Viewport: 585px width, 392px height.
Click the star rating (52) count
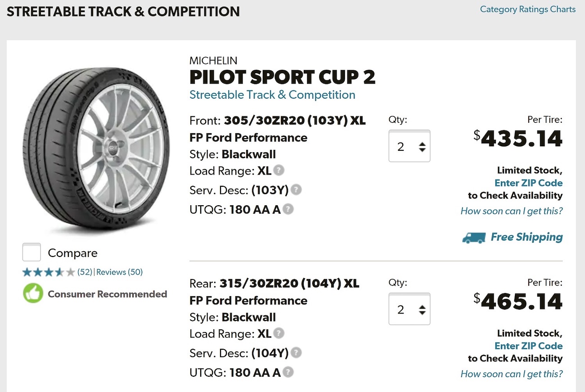pyautogui.click(x=84, y=272)
